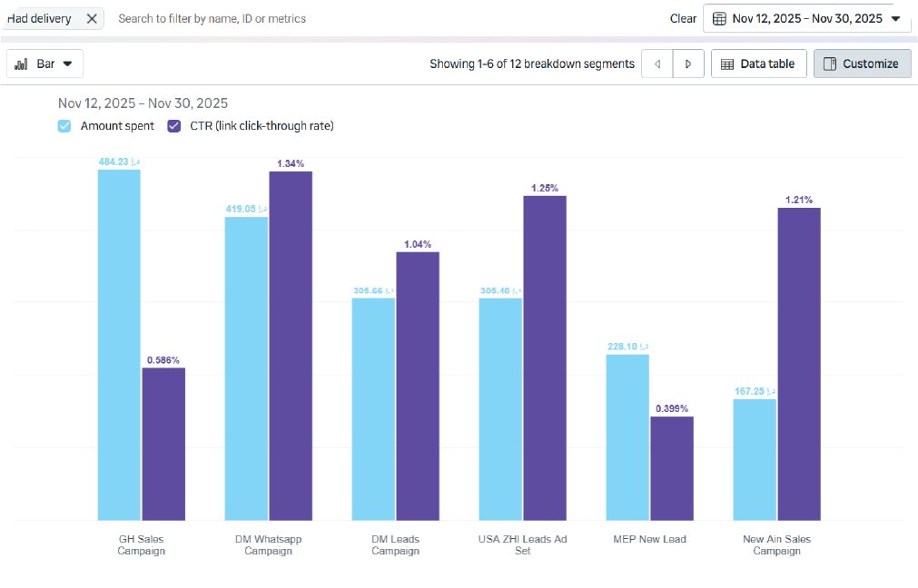Screen dimensions: 918x588
Task: Click the calendar icon in date selector
Action: click(719, 19)
